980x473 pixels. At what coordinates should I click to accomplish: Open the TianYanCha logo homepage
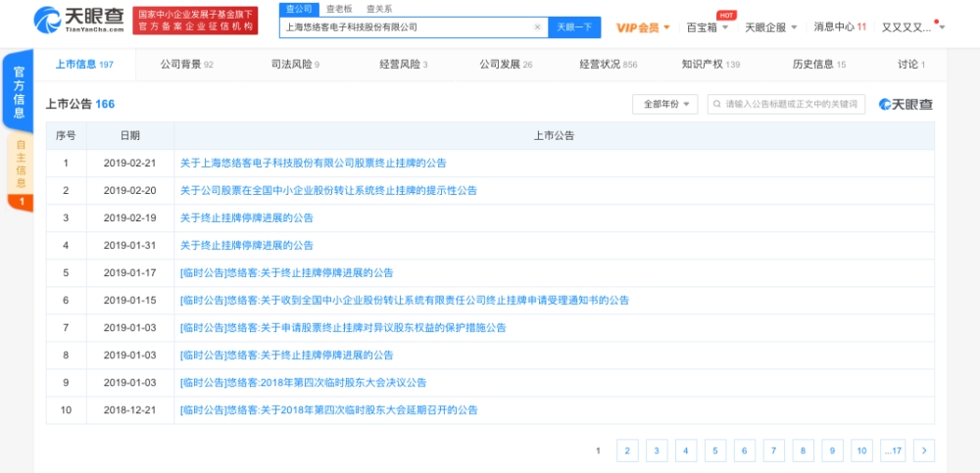click(x=78, y=20)
